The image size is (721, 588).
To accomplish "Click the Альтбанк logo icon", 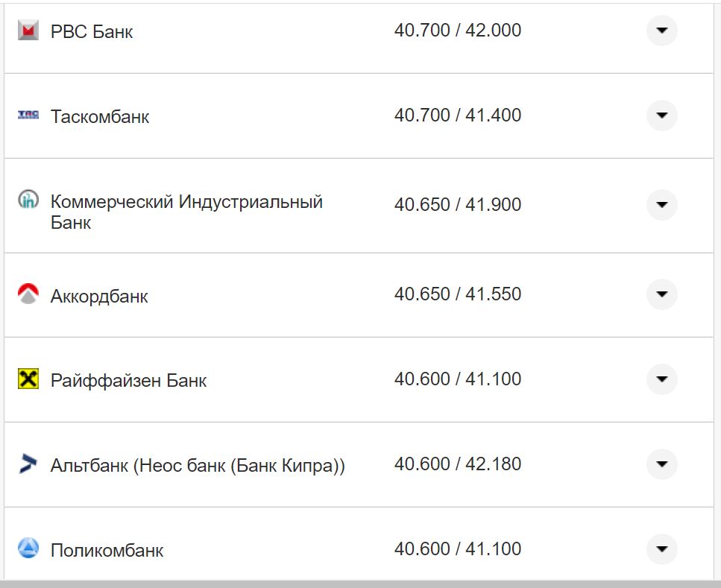I will pos(28,464).
